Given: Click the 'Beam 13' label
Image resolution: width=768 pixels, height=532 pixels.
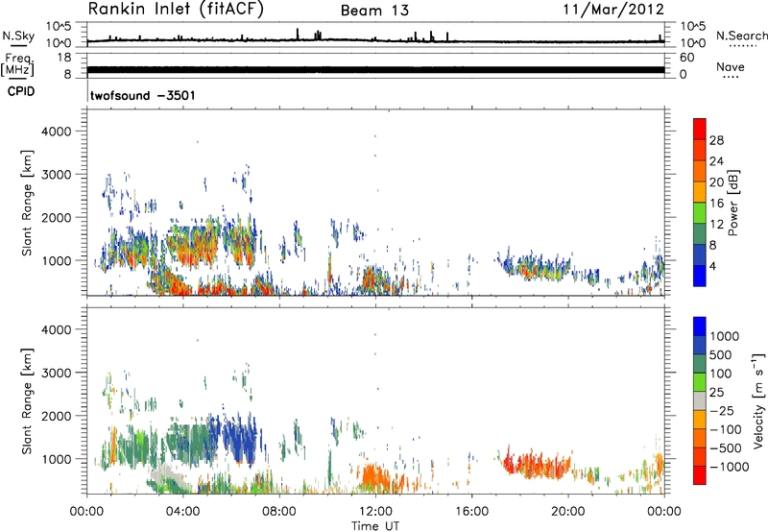Looking at the screenshot, I should tap(374, 11).
